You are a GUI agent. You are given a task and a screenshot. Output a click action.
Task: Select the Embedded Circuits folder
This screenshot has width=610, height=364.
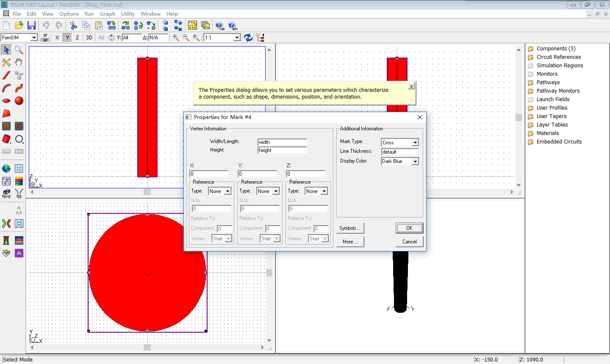(559, 142)
